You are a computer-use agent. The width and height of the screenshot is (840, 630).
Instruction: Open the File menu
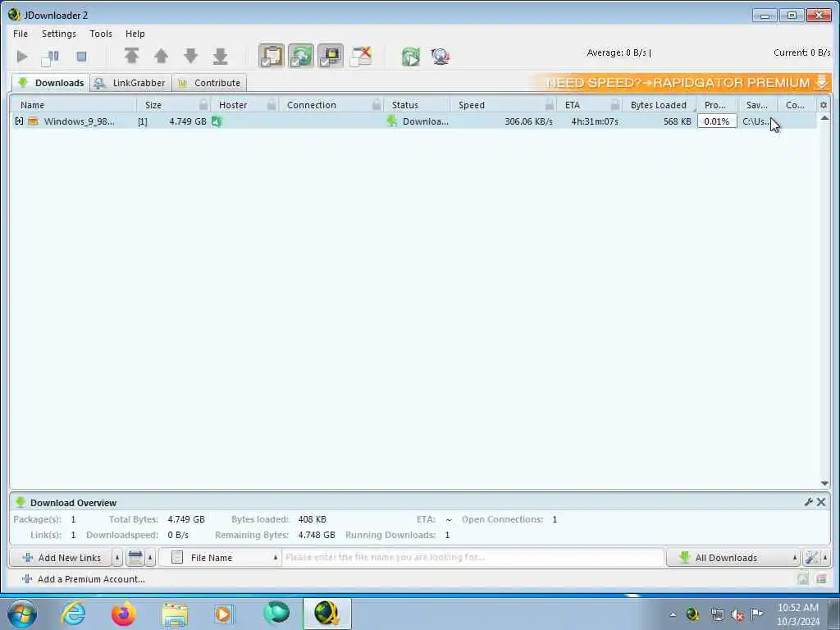tap(21, 34)
